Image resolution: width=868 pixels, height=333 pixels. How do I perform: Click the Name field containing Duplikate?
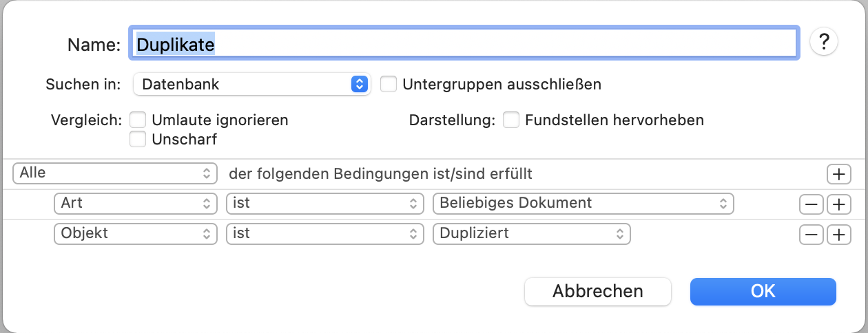pos(464,43)
